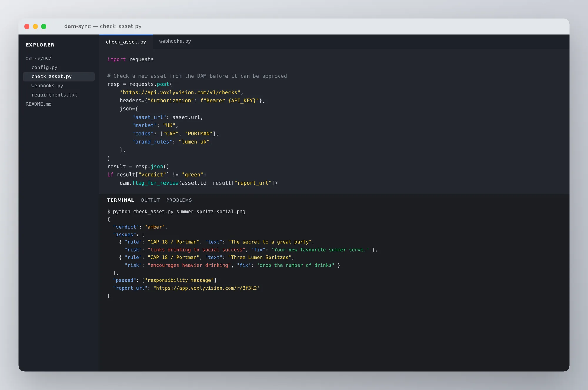Click the "asset_url": asset.url line
Image resolution: width=588 pixels, height=390 pixels.
tap(168, 117)
